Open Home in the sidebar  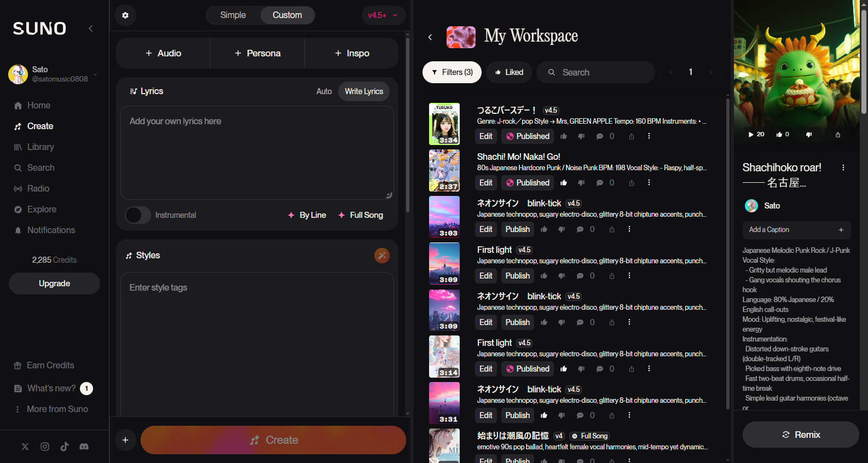click(33, 106)
